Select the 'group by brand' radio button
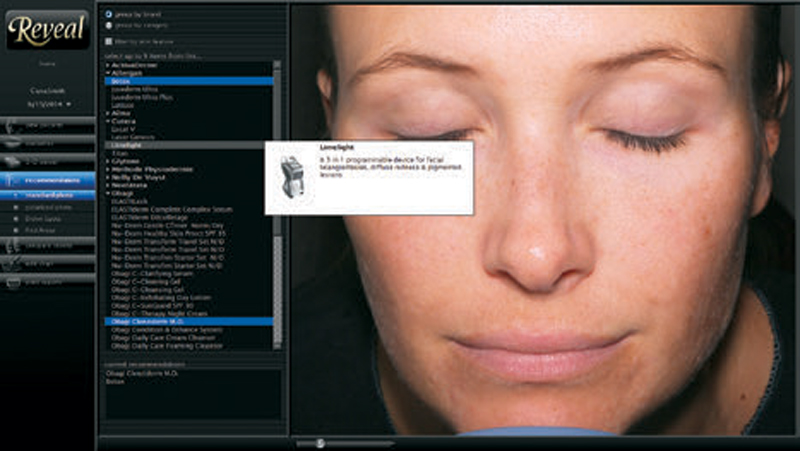 109,15
